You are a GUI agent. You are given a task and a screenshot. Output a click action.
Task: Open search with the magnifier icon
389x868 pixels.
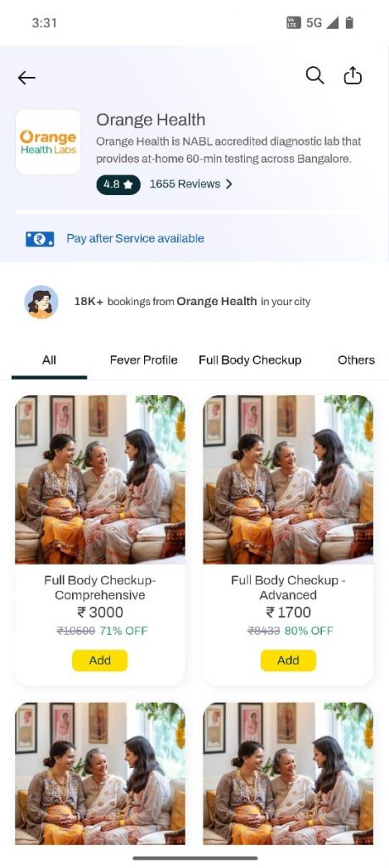[x=315, y=75]
